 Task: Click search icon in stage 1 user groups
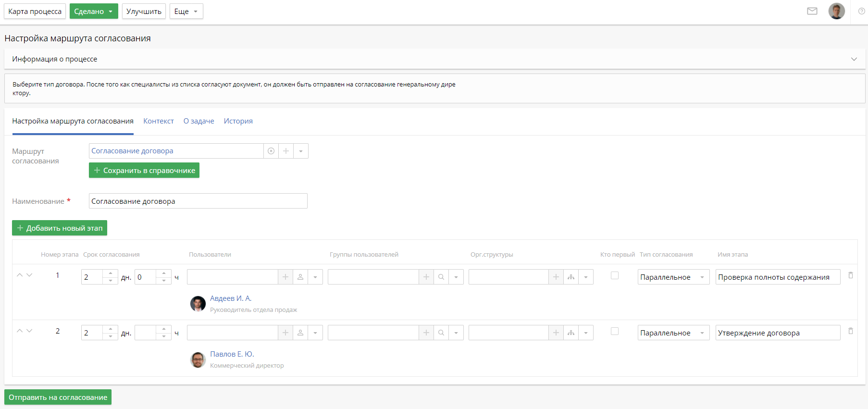441,277
